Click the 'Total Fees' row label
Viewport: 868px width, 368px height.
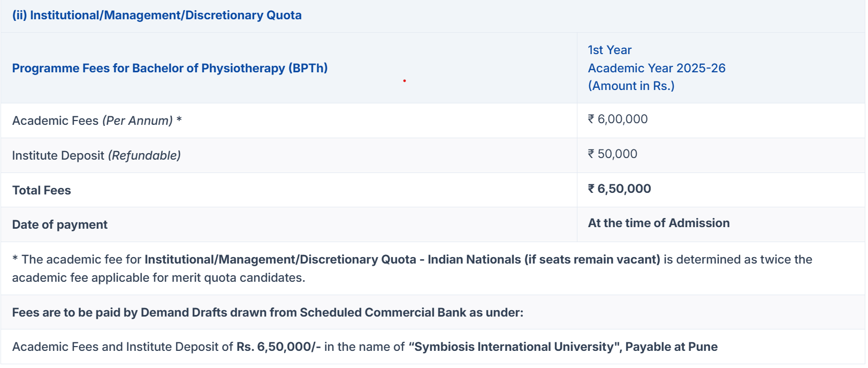tap(42, 190)
